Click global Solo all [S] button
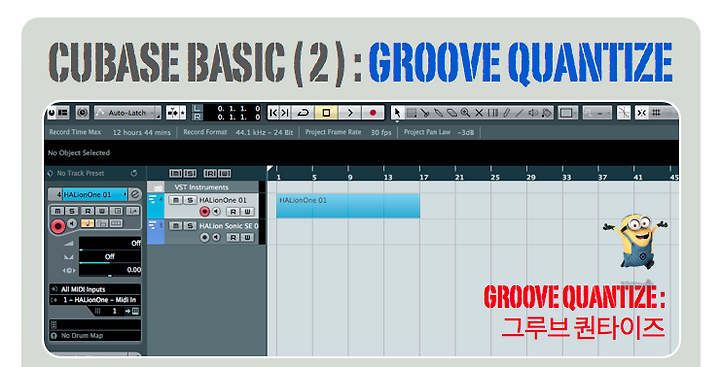 (x=190, y=173)
